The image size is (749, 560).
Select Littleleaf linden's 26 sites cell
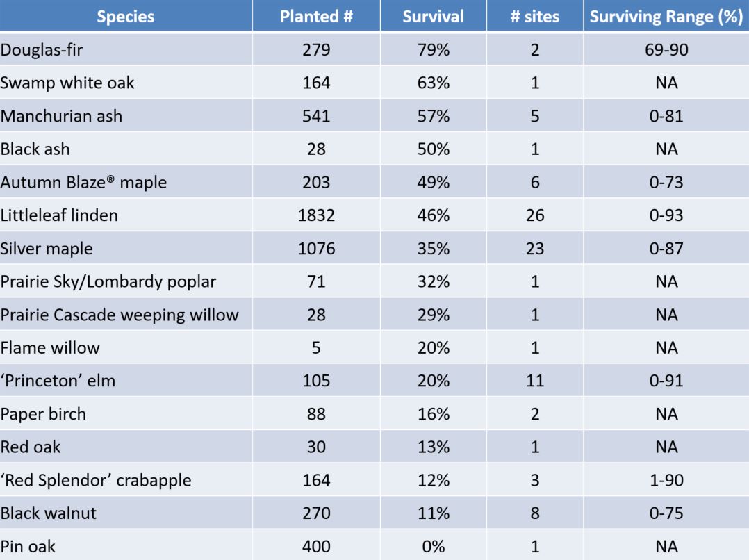click(534, 215)
